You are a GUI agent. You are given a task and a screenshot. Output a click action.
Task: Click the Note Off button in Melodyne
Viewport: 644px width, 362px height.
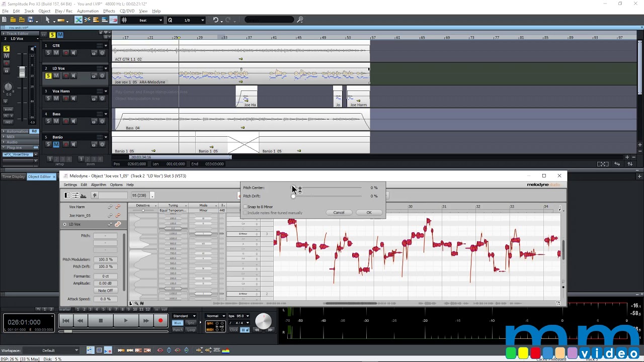pos(105,291)
